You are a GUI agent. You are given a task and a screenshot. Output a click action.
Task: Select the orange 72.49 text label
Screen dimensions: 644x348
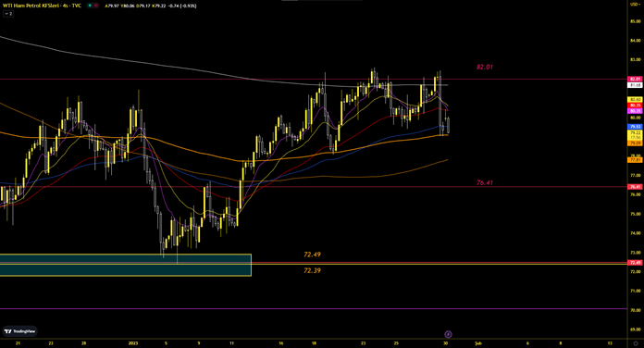tap(312, 255)
